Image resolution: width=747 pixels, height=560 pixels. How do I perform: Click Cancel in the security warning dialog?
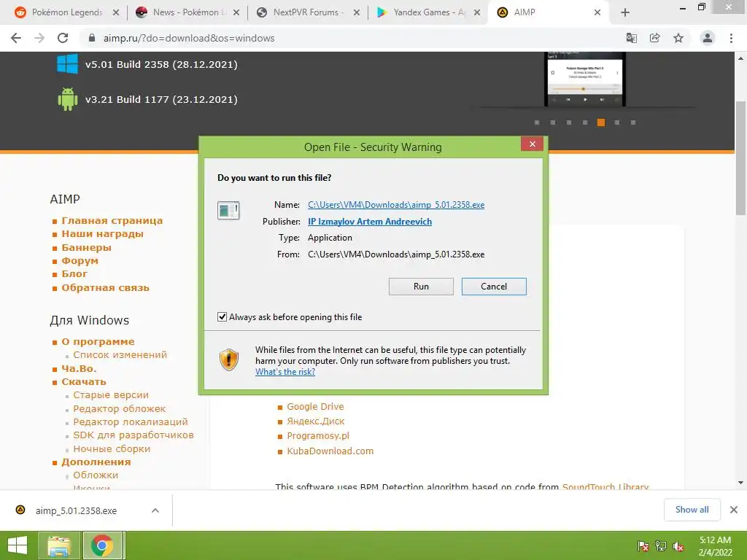click(x=494, y=286)
